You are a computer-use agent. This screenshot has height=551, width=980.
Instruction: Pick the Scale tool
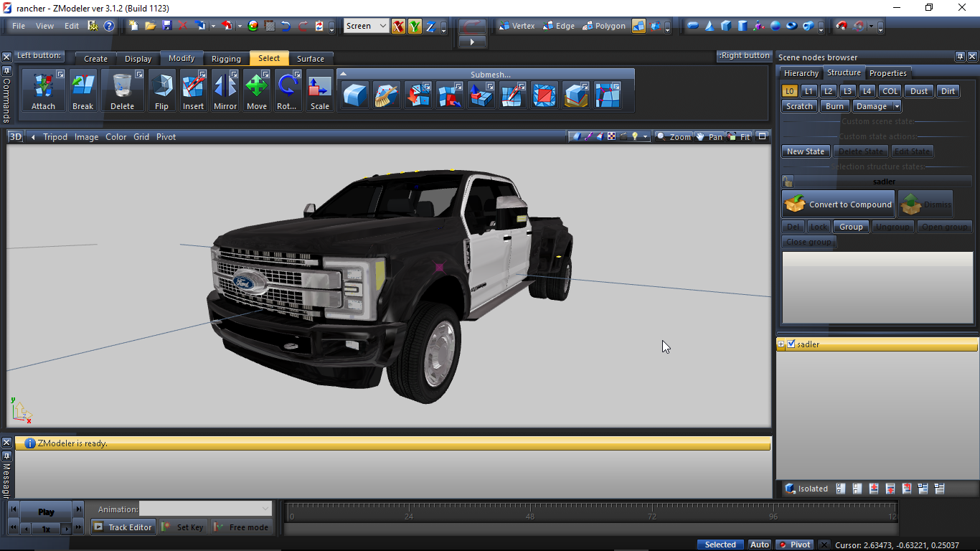(319, 90)
